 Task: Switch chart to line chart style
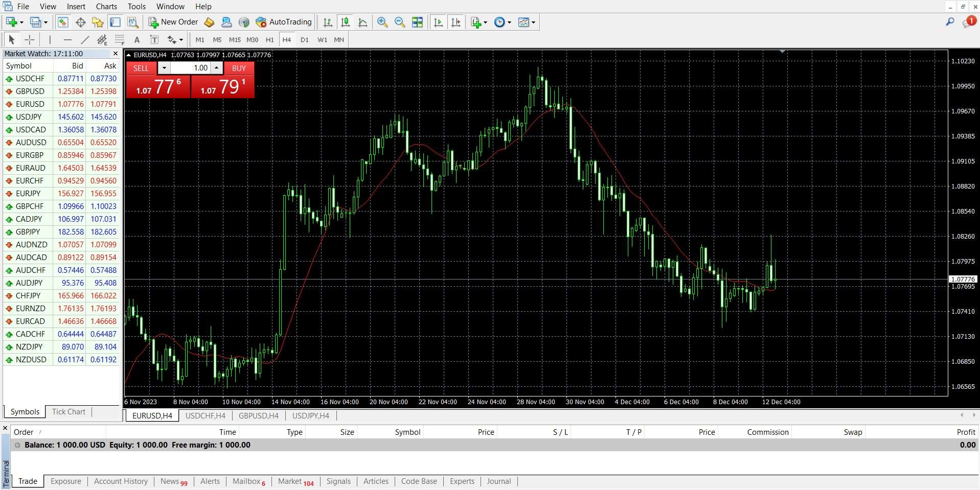pyautogui.click(x=363, y=22)
